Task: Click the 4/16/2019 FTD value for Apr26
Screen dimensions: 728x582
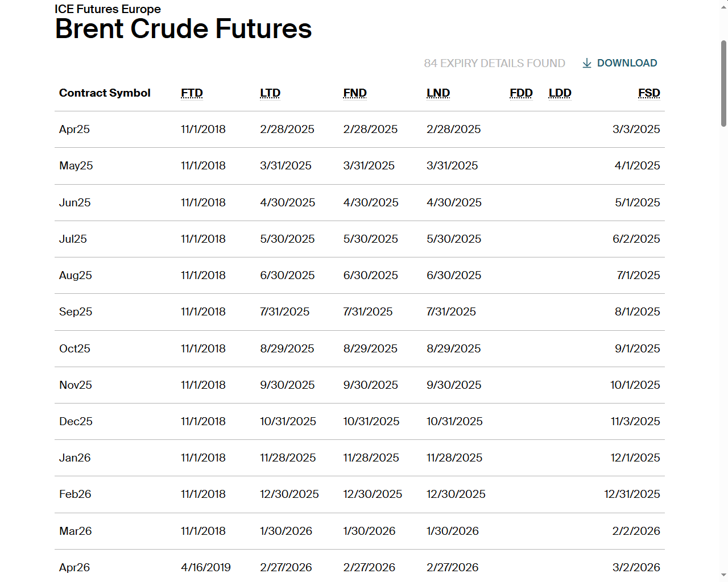Action: [x=206, y=567]
